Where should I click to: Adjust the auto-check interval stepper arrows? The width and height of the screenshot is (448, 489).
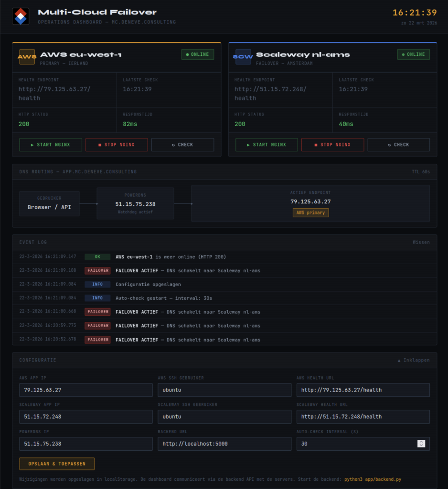click(421, 444)
